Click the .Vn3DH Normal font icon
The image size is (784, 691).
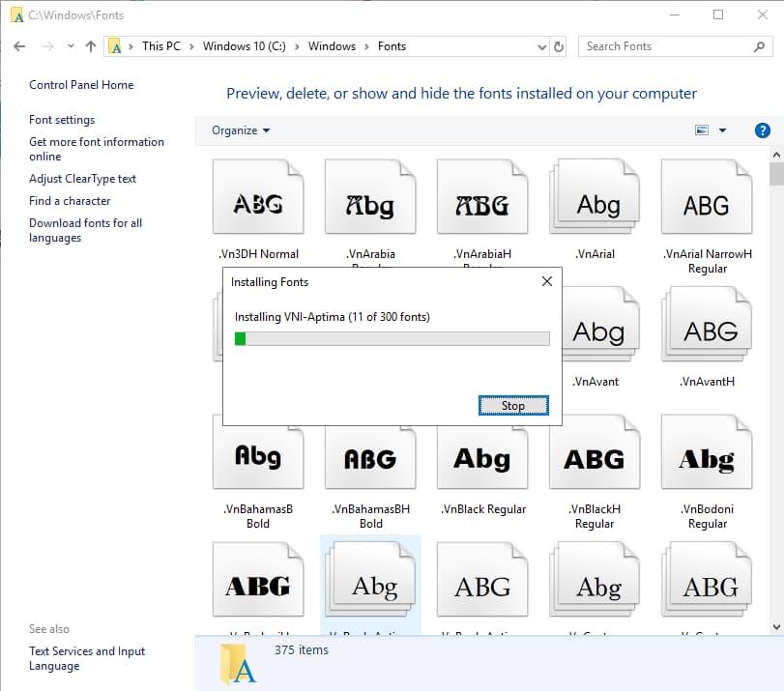[x=258, y=204]
